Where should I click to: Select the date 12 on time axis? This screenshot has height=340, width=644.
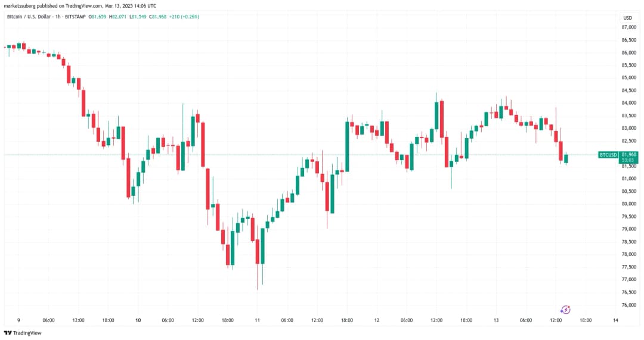pos(376,320)
